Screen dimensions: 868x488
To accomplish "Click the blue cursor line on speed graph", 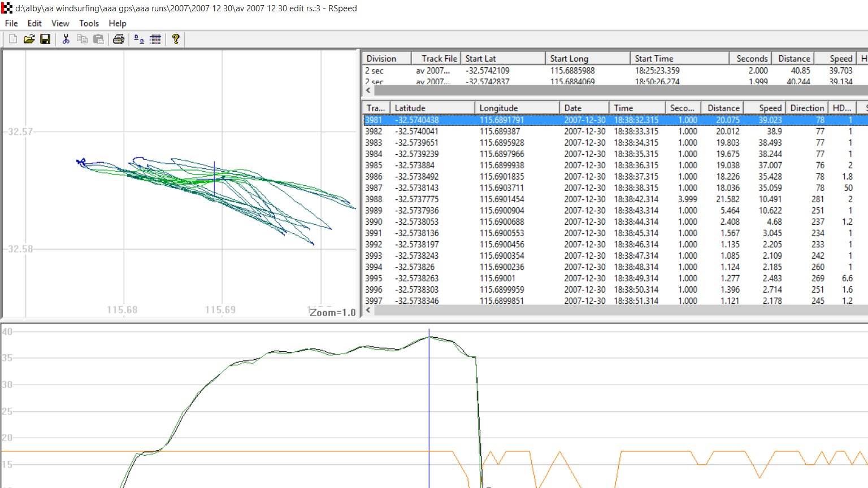I will point(429,407).
